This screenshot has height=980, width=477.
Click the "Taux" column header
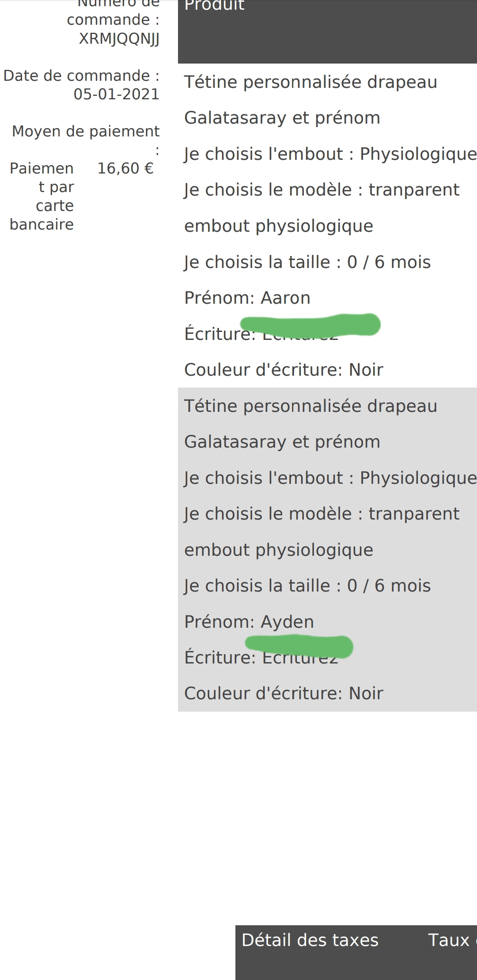[448, 940]
